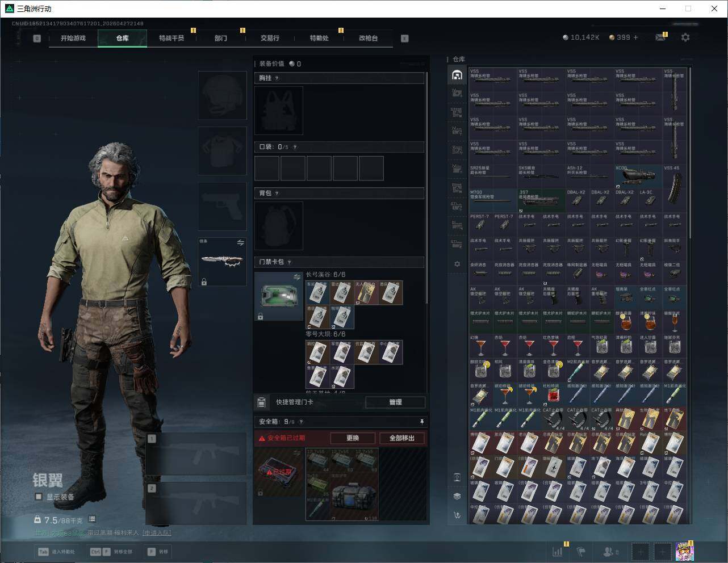Image resolution: width=728 pixels, height=563 pixels.
Task: Click the 申请入队 link
Action: (x=157, y=533)
